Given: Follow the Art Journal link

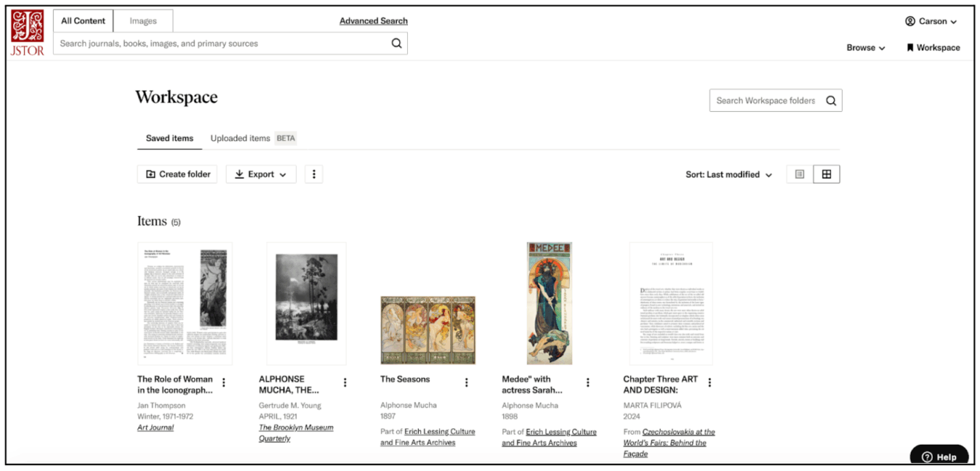Looking at the screenshot, I should click(x=154, y=427).
